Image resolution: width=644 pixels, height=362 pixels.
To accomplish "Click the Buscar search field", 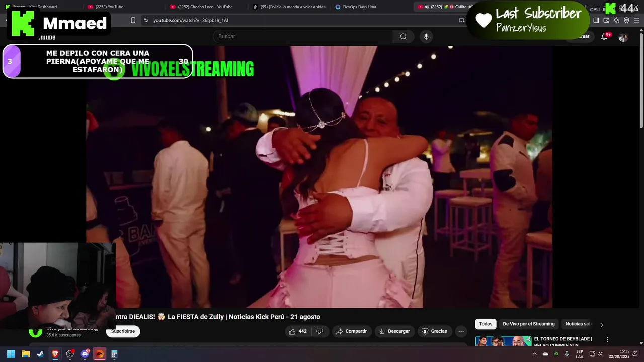I will point(303,36).
